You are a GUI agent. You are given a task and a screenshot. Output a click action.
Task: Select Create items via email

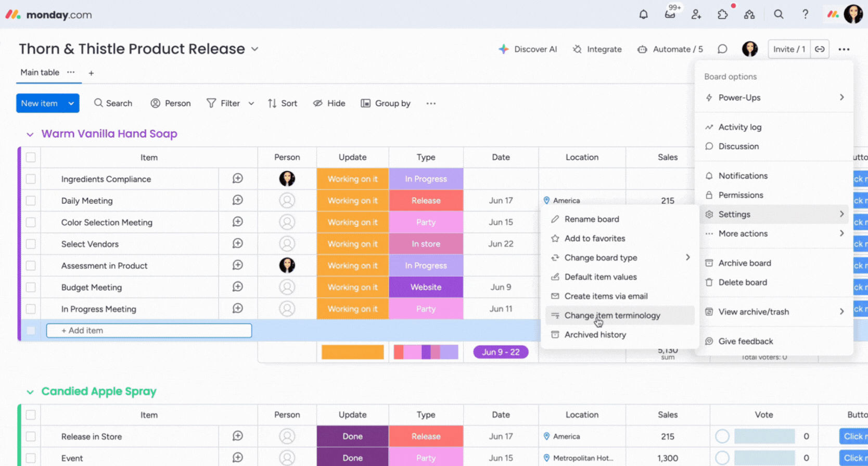620,296
